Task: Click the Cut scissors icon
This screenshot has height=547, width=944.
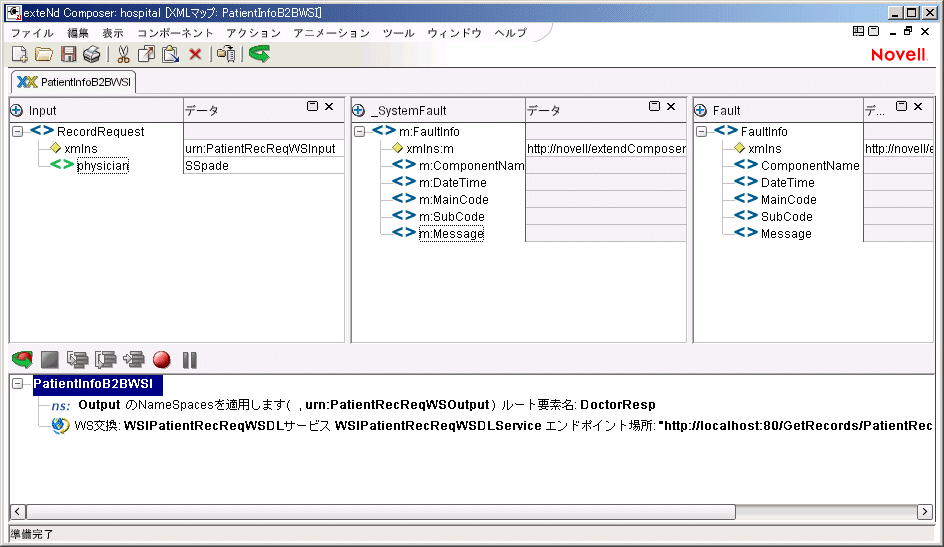Action: pos(123,55)
